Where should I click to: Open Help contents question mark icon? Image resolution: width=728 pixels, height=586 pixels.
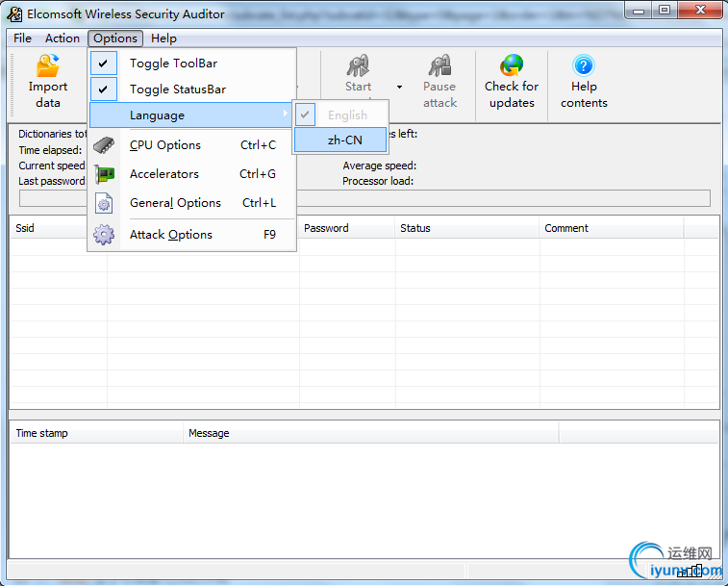coord(584,65)
